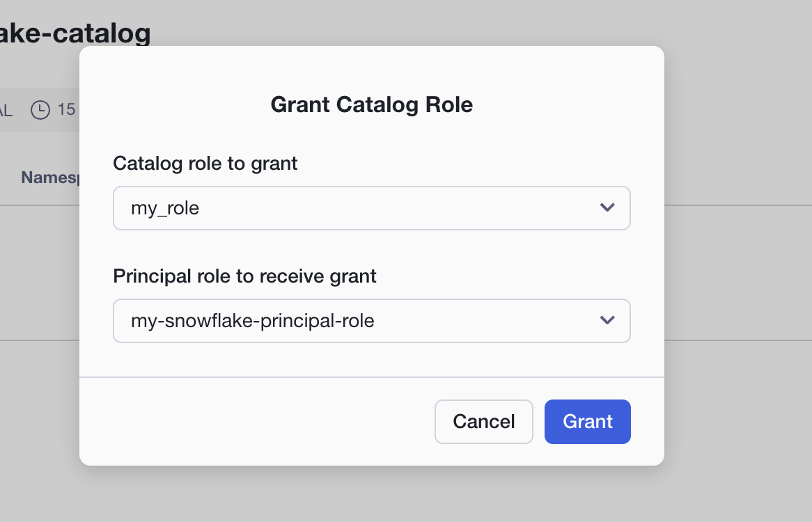The width and height of the screenshot is (812, 522).
Task: Click the dimmed backdrop right of the dialog
Action: [x=738, y=259]
